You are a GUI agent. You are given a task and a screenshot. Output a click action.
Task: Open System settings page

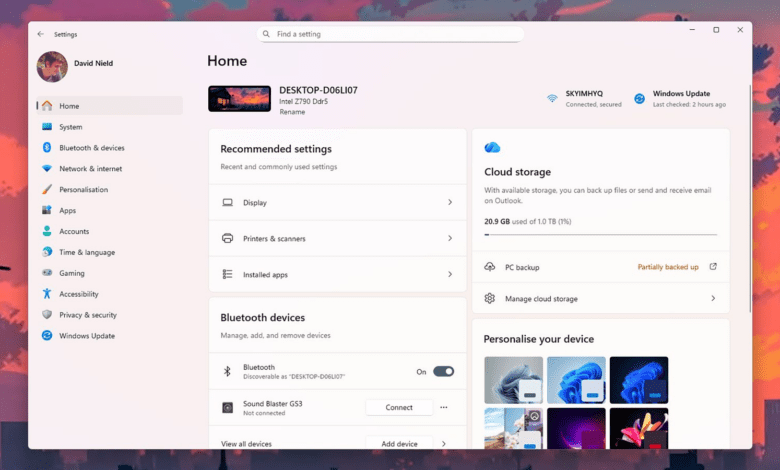[109, 126]
